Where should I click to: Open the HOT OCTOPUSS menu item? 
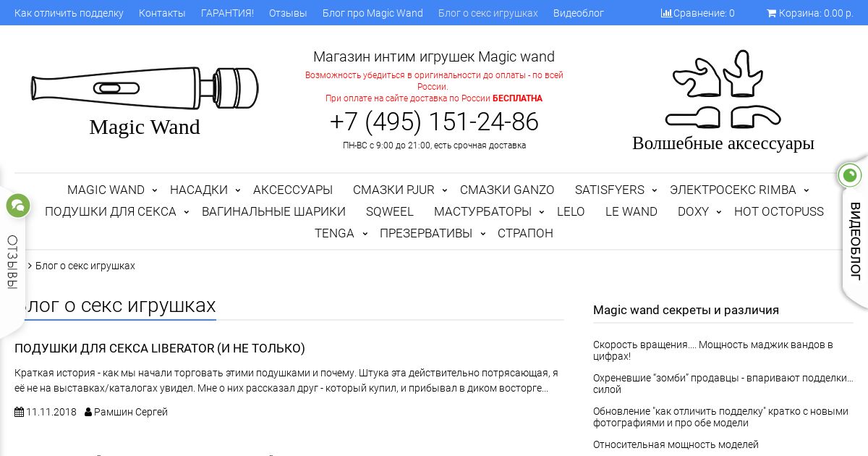pos(779,211)
